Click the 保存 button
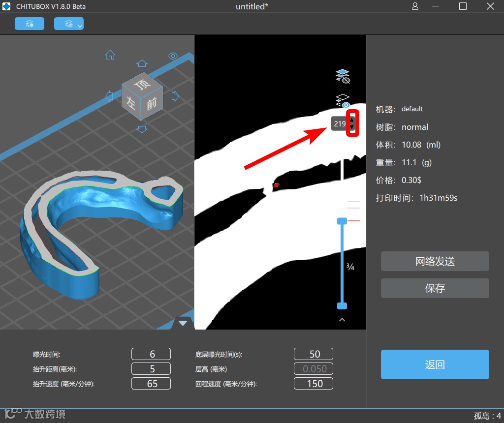Screen dimensions: 504x423 (435, 288)
